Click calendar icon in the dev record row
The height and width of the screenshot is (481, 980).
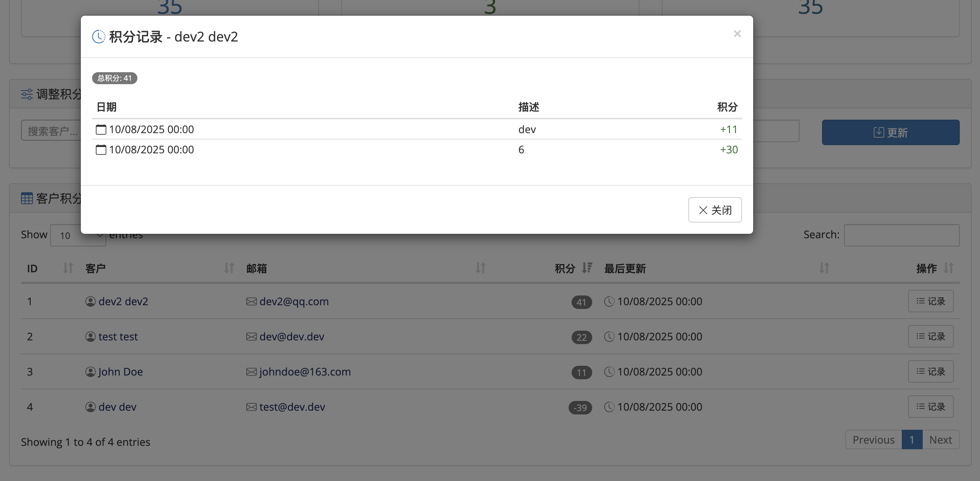101,130
